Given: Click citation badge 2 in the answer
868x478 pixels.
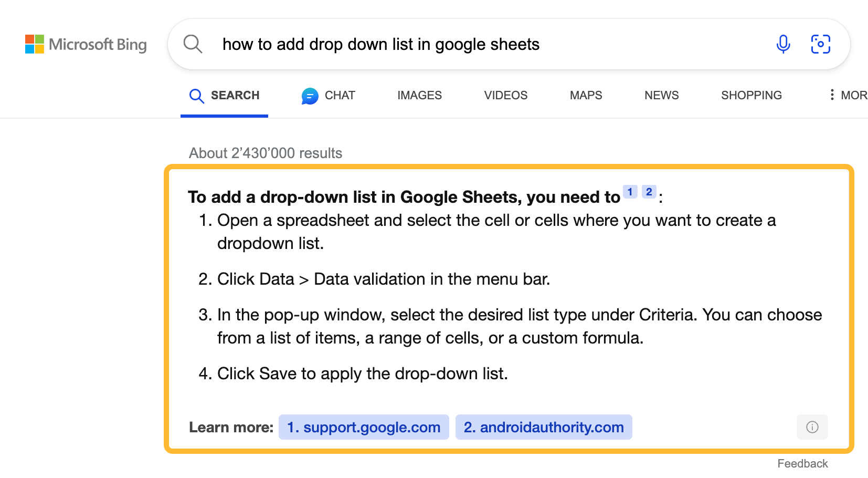Looking at the screenshot, I should tap(649, 192).
